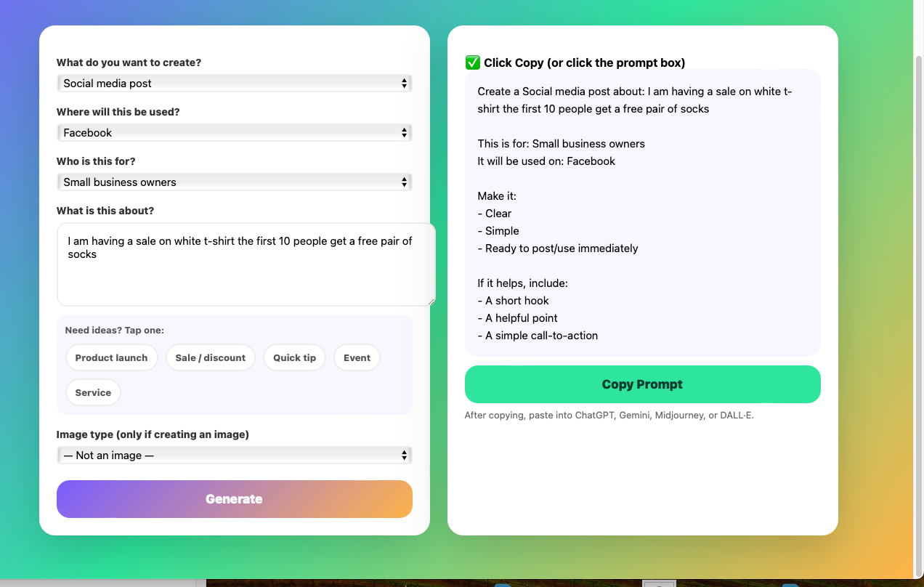Click the arrows icon on the Small business owners select
Viewport: 924px width, 587px height.
click(x=405, y=182)
